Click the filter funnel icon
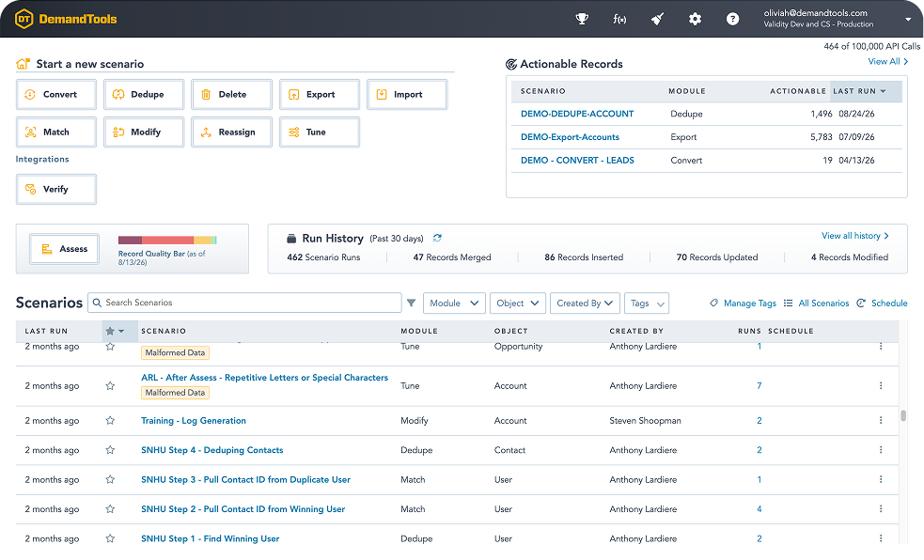The image size is (924, 560). [x=412, y=303]
